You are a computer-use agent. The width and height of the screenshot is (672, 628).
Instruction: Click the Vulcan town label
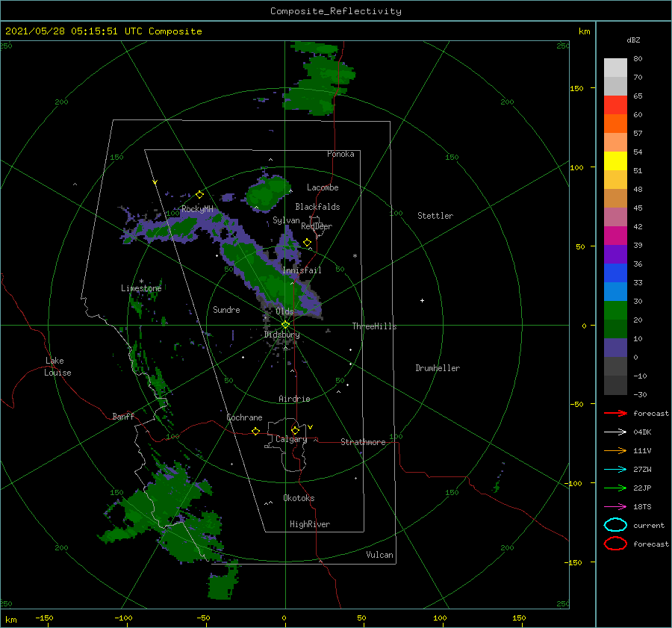tap(380, 555)
